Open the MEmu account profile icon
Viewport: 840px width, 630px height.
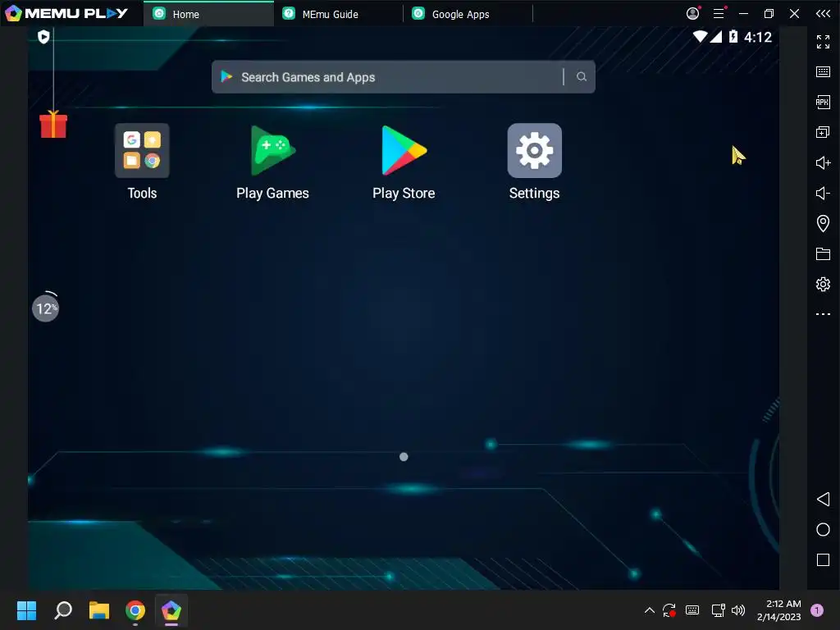point(692,13)
